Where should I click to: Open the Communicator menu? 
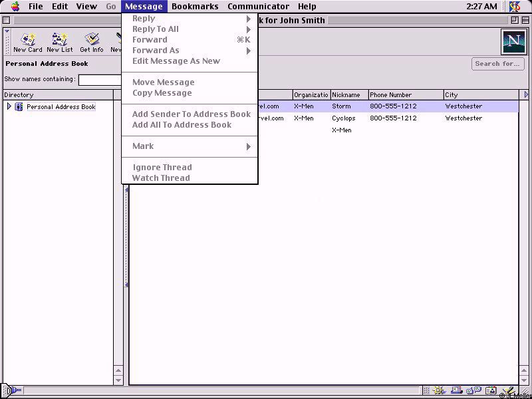[258, 7]
